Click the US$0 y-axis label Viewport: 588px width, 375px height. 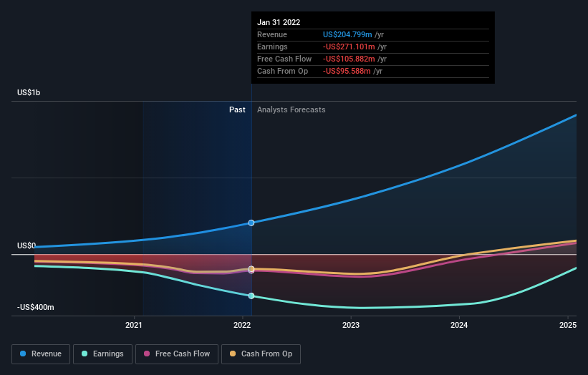[26, 245]
